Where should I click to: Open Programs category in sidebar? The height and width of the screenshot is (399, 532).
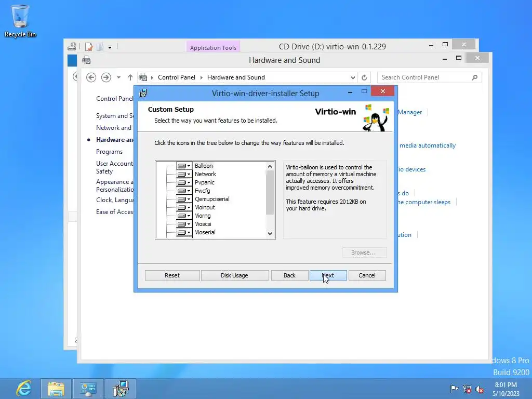(x=109, y=152)
